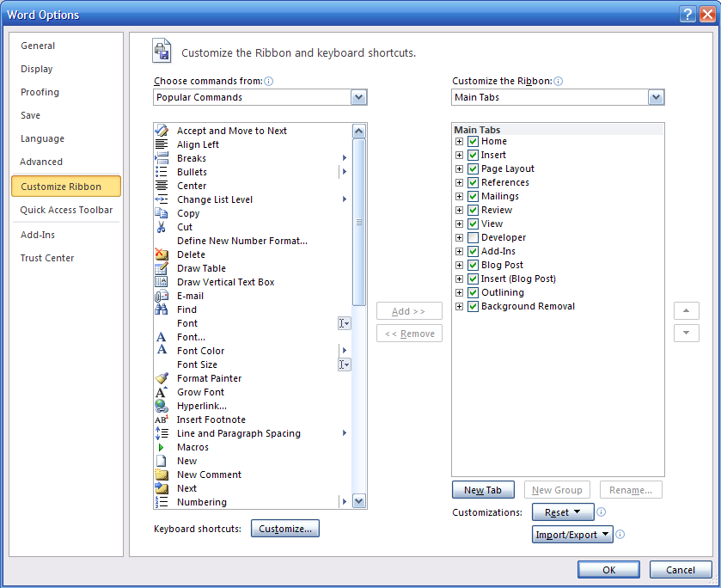Uncheck the Home tab checkbox
Viewport: 721px width, 588px height.
[474, 141]
